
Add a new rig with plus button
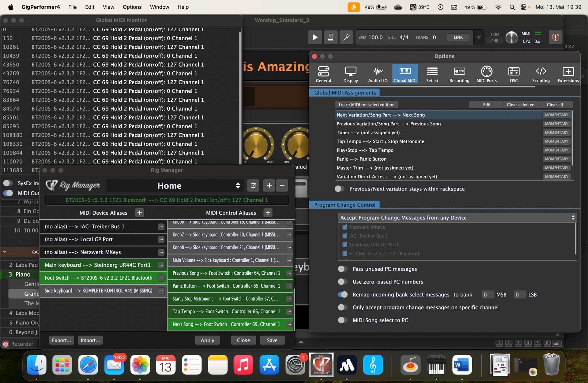click(x=269, y=185)
